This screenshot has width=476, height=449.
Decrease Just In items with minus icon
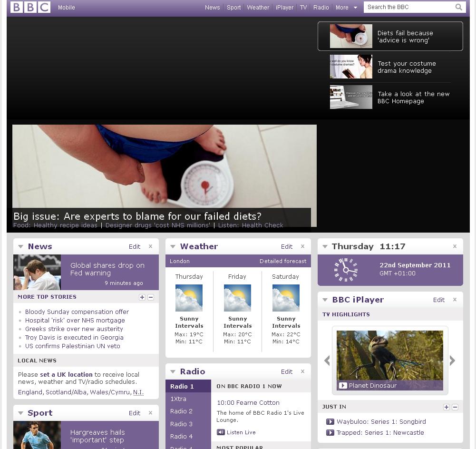tap(455, 407)
